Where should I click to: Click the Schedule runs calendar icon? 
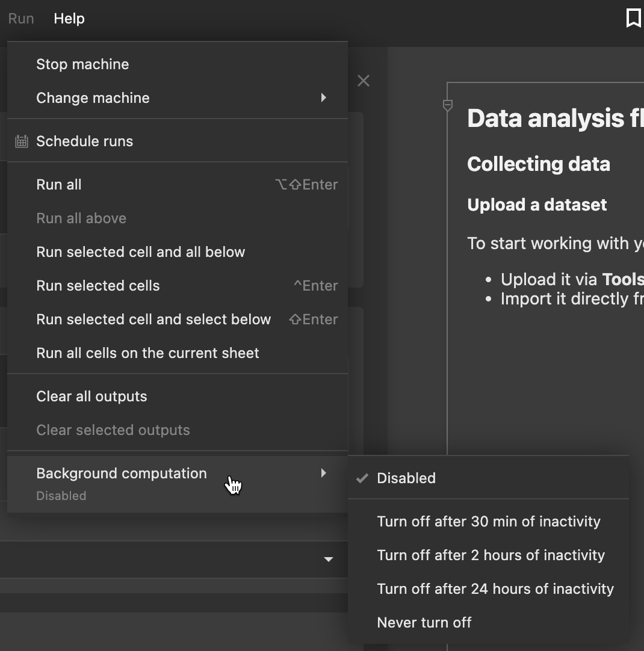pyautogui.click(x=21, y=141)
